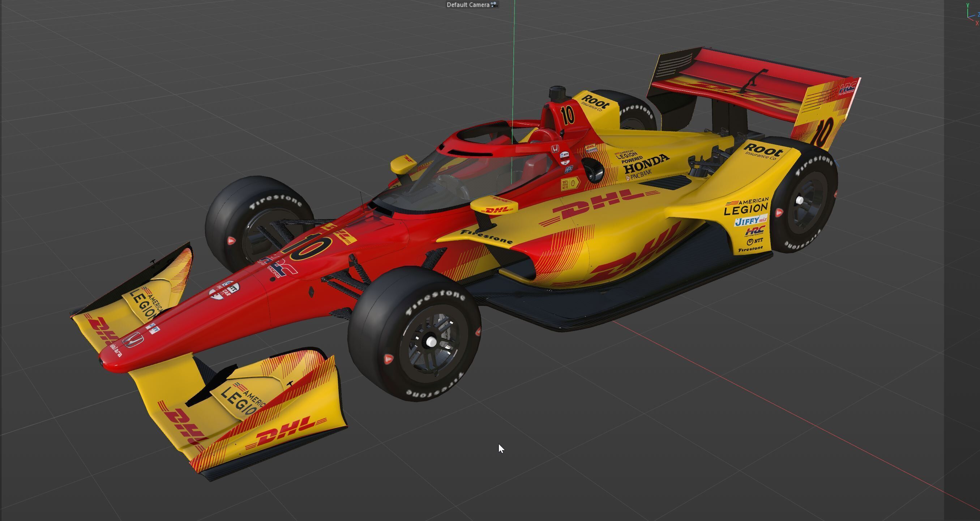Click the HONDA text on the engine cover
The height and width of the screenshot is (521, 980).
point(646,164)
